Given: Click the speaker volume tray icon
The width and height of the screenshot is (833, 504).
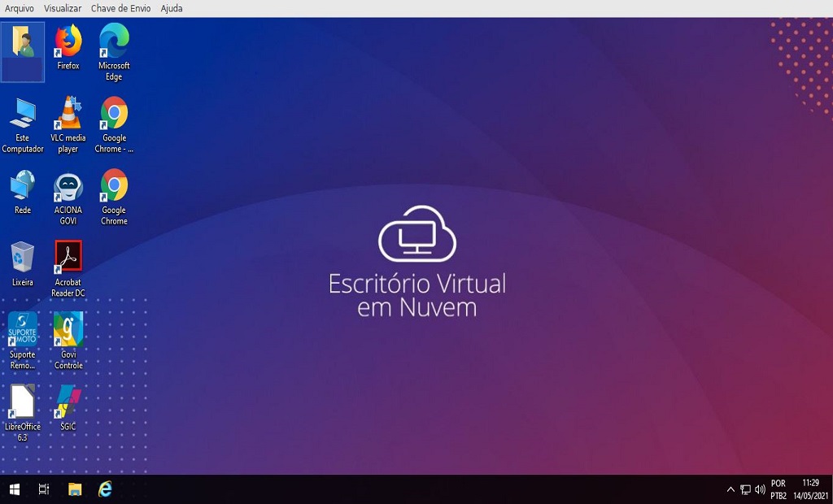Looking at the screenshot, I should [x=760, y=489].
